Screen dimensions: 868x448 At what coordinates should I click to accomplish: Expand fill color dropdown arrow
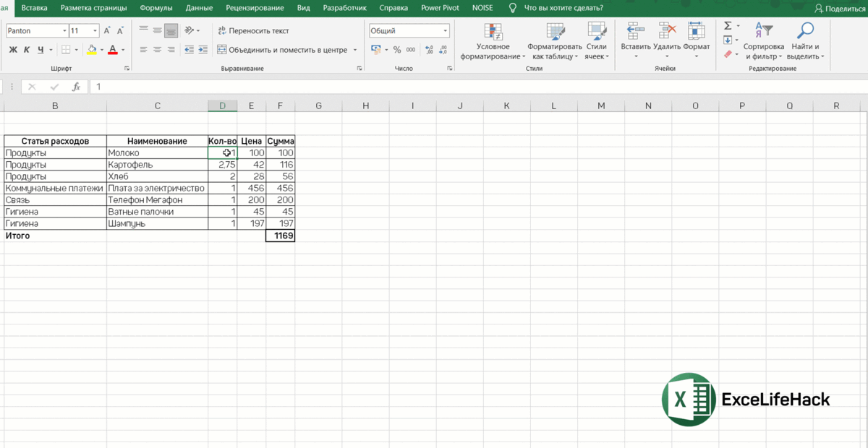click(102, 50)
